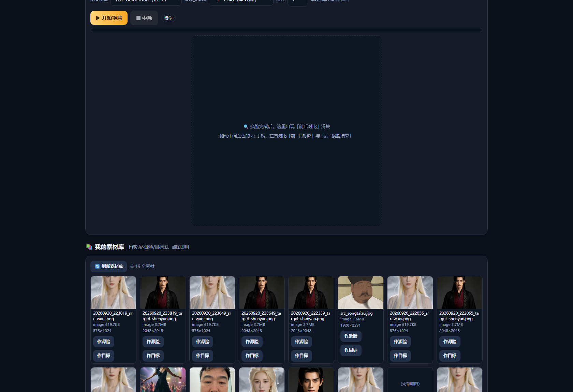Set 20260920_223649_target_shenyan.png as target
Image resolution: width=573 pixels, height=392 pixels.
point(252,356)
